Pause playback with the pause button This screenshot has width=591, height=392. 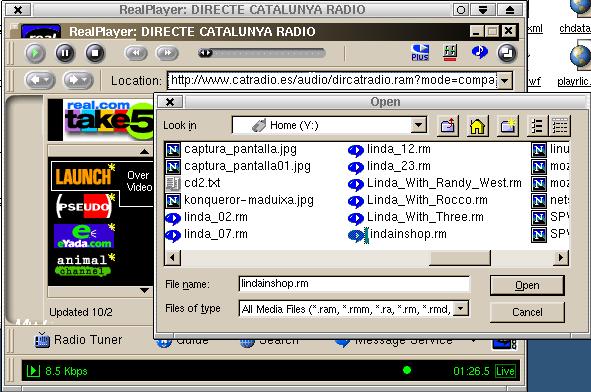tap(65, 53)
